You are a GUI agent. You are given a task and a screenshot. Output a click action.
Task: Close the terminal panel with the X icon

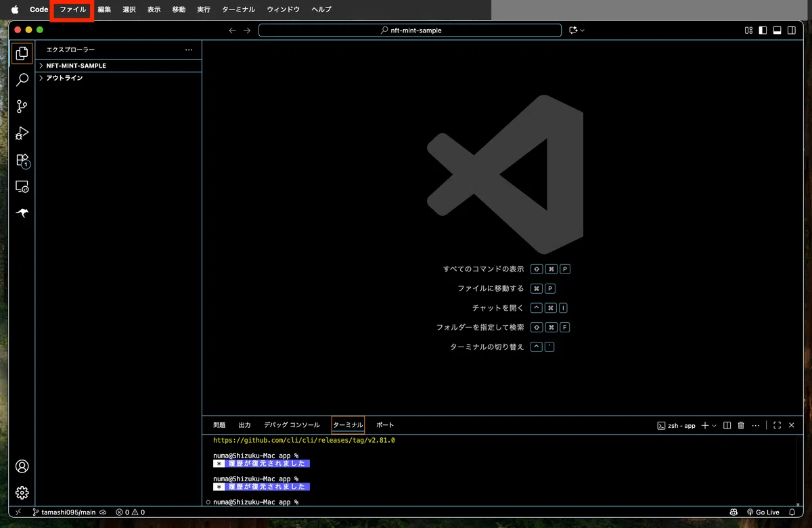click(791, 425)
